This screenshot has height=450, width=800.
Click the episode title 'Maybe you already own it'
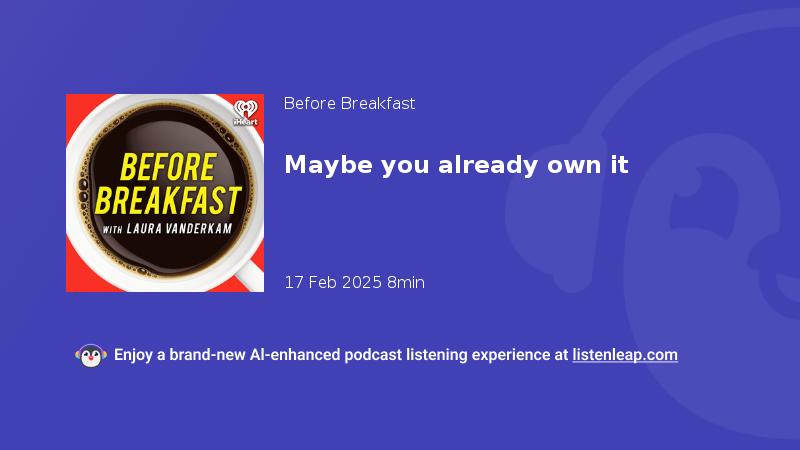coord(456,165)
